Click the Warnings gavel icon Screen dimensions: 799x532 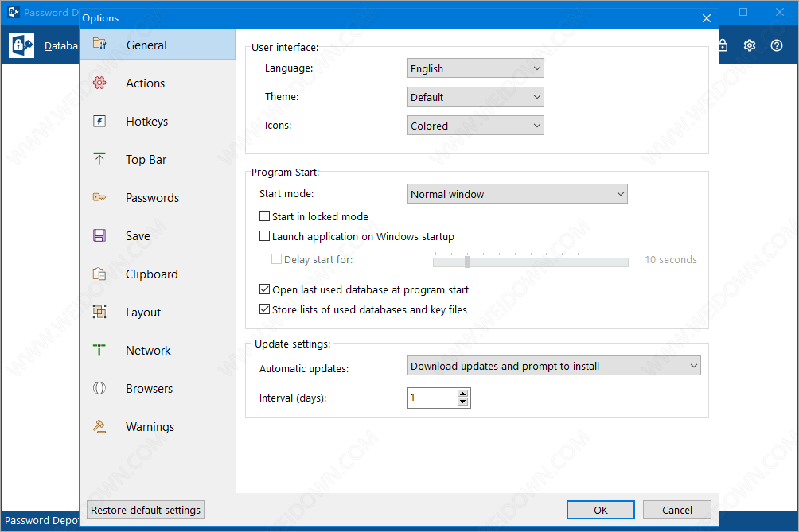99,426
